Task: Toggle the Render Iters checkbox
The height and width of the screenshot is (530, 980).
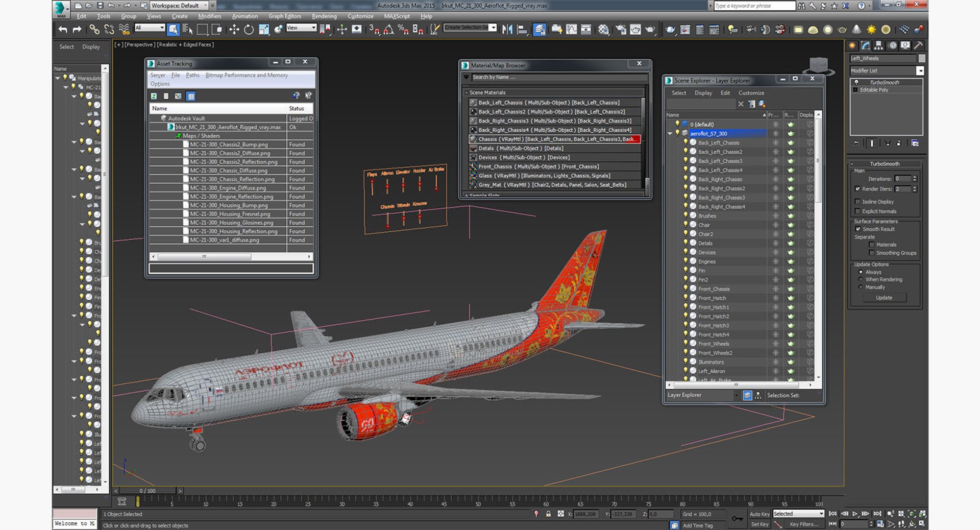Action: tap(857, 189)
